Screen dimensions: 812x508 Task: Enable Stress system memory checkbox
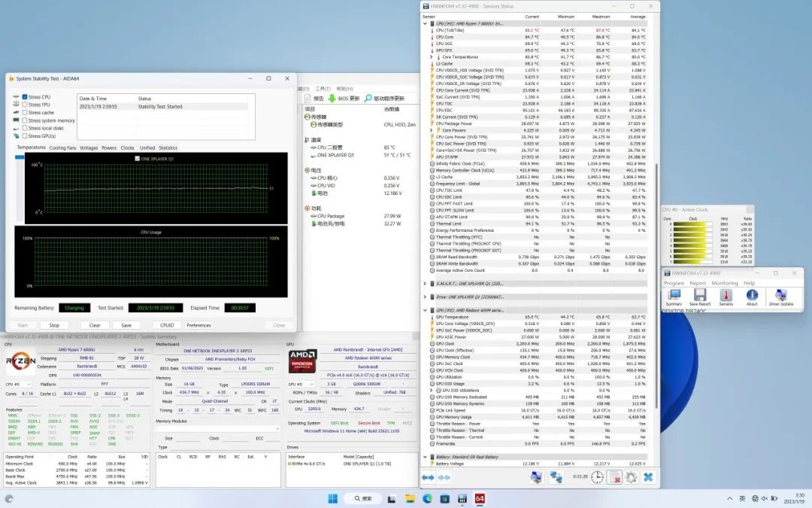(24, 120)
